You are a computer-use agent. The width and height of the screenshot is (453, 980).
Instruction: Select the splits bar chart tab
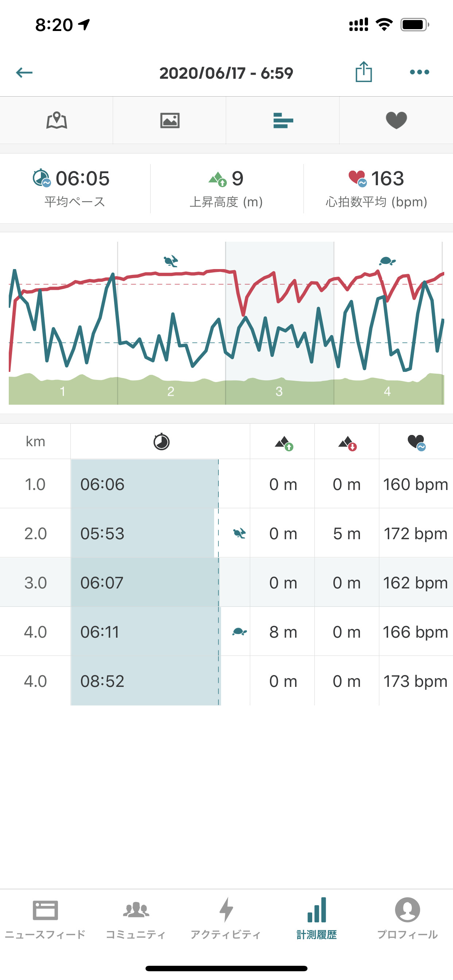pyautogui.click(x=283, y=121)
